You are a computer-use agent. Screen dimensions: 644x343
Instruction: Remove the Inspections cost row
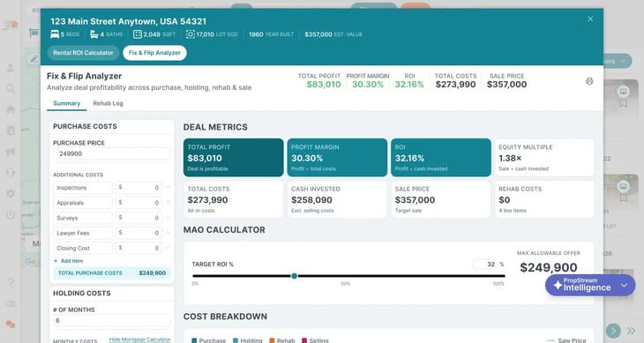pos(168,188)
